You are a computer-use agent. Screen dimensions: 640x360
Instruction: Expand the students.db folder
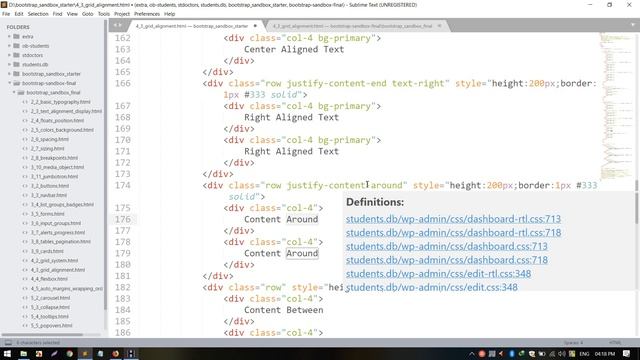[x=9, y=64]
